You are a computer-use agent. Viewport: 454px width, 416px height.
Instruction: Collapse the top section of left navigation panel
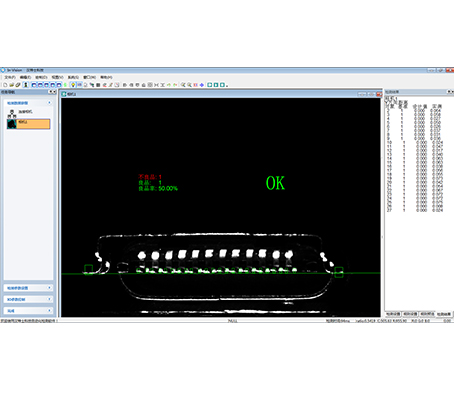tap(49, 103)
